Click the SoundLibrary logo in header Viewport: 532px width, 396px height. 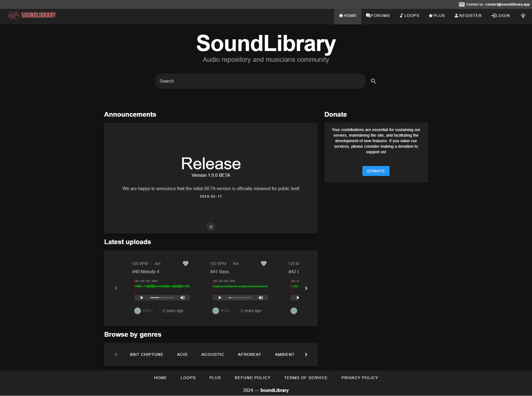click(x=32, y=15)
